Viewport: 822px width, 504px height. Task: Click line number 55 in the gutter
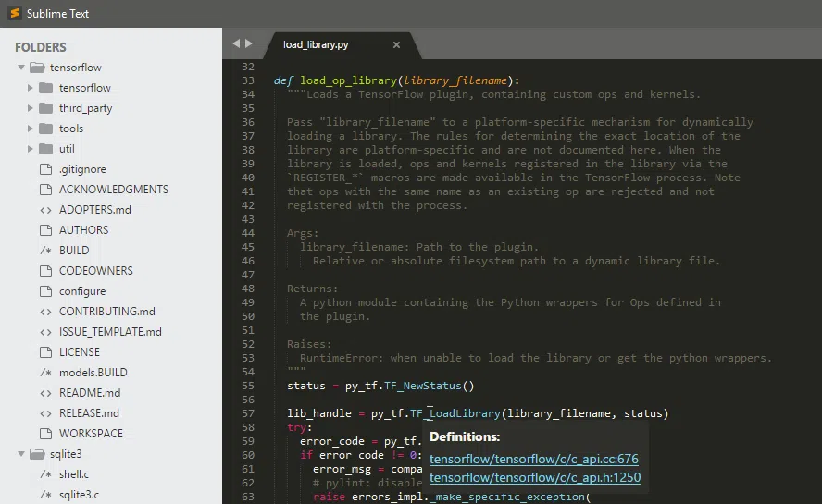(x=246, y=386)
